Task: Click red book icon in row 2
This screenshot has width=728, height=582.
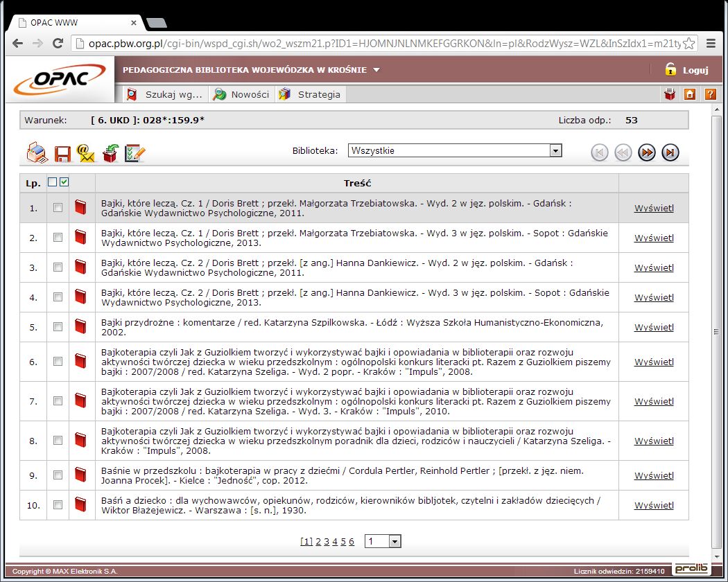Action: click(81, 237)
